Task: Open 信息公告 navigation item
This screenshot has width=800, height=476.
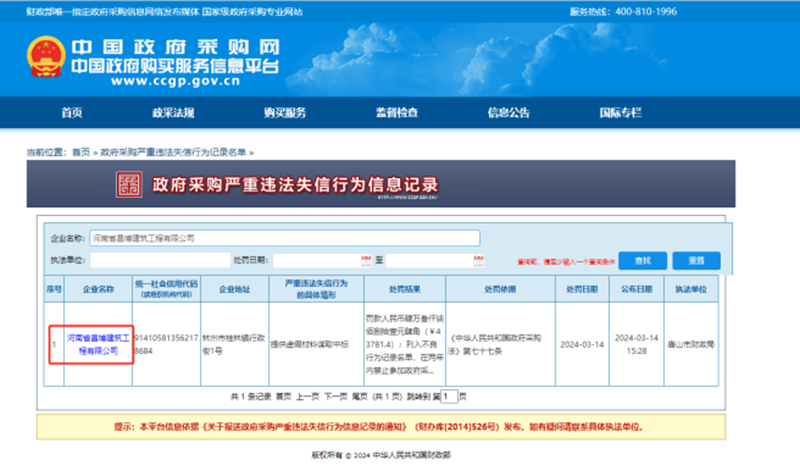Action: (509, 113)
